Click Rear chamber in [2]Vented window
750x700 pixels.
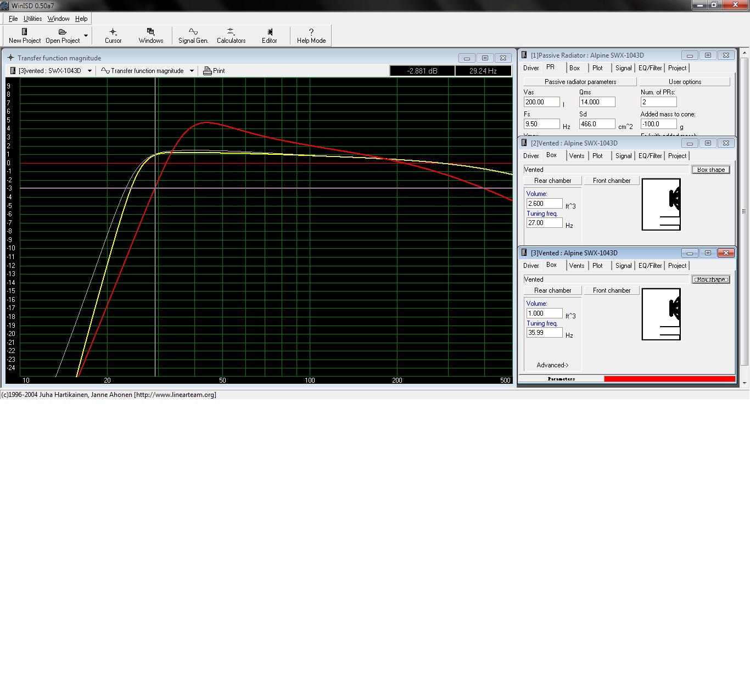tap(553, 181)
